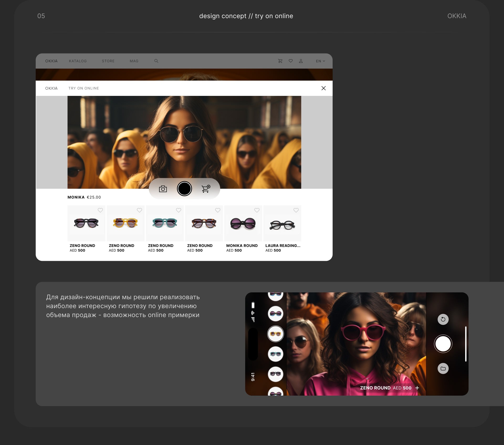
Task: Toggle heart on Laura Reading glasses
Action: (296, 210)
